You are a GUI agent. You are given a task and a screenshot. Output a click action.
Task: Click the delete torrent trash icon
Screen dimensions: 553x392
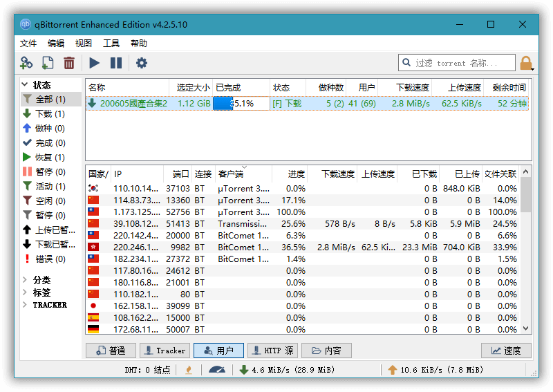pyautogui.click(x=69, y=63)
